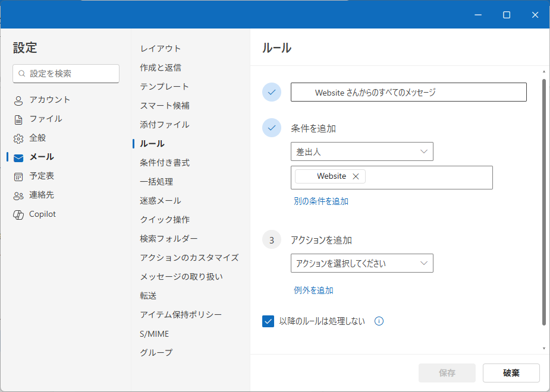Viewport: 550px width, 392px height.
Task: Select the ファイル section in sidebar
Action: click(17, 119)
